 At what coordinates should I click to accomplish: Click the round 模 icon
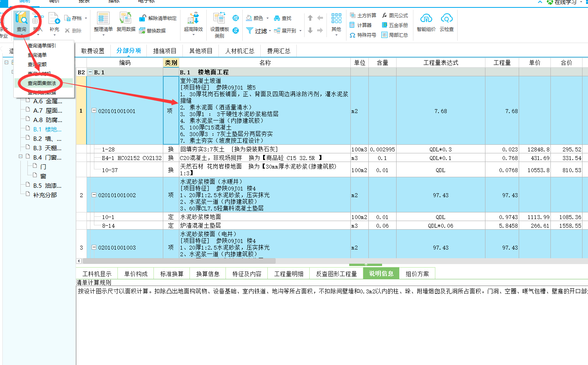(x=236, y=18)
